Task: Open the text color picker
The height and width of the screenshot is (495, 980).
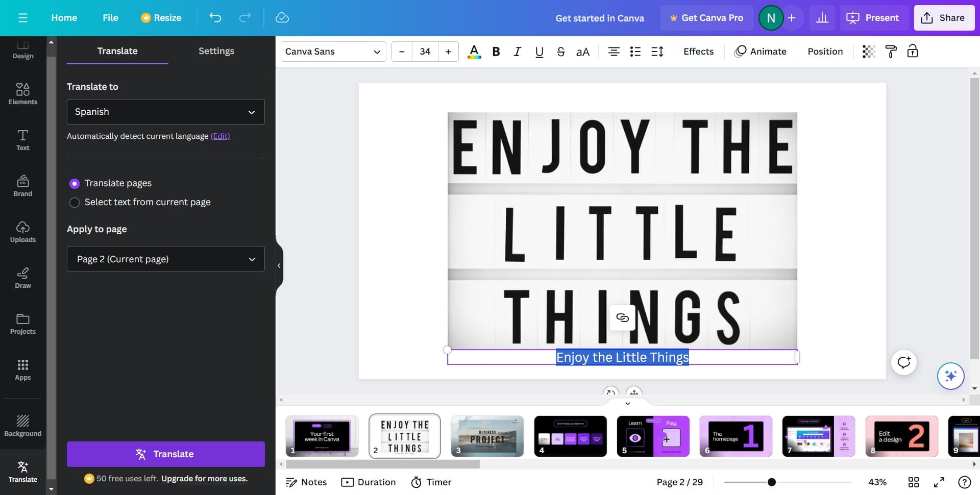Action: coord(474,52)
